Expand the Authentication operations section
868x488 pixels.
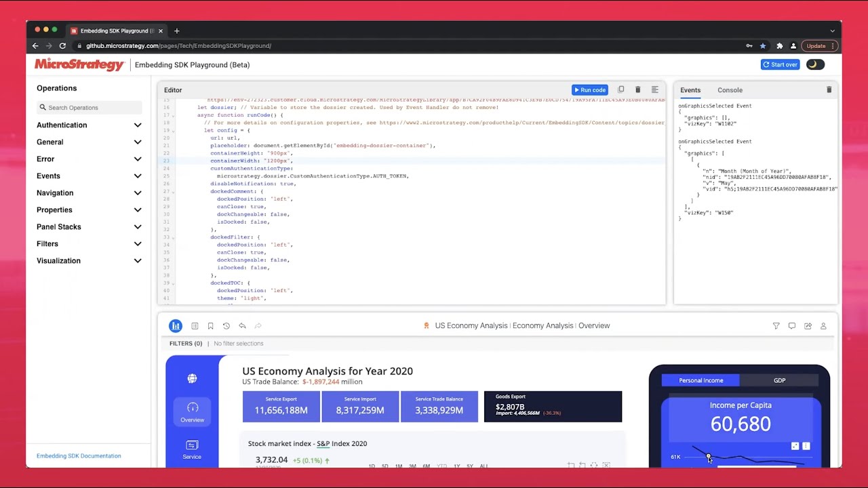[x=89, y=125]
